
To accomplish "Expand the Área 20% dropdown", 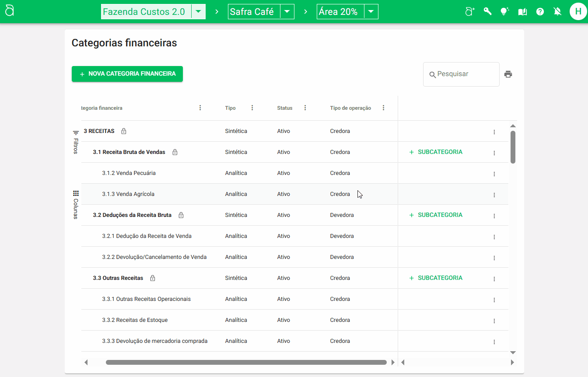I will pyautogui.click(x=371, y=12).
